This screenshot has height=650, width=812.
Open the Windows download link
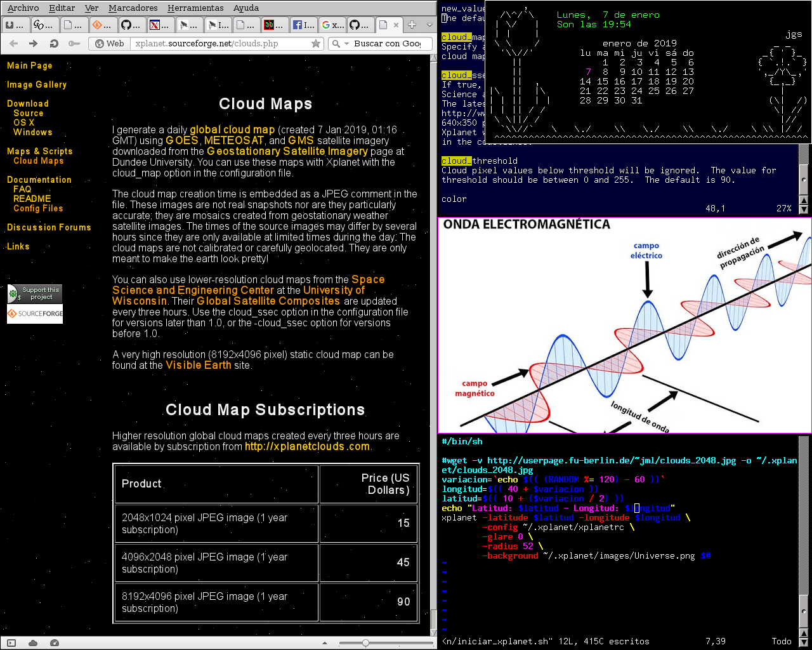pyautogui.click(x=33, y=132)
